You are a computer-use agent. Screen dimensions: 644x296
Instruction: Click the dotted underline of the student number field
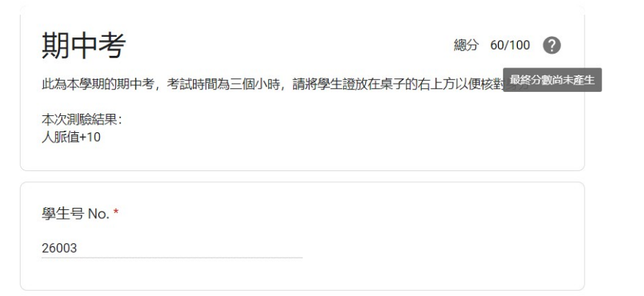(172, 258)
